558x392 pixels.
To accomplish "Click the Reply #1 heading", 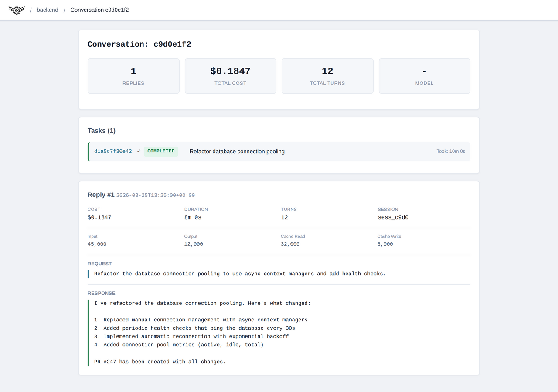I will pyautogui.click(x=101, y=195).
